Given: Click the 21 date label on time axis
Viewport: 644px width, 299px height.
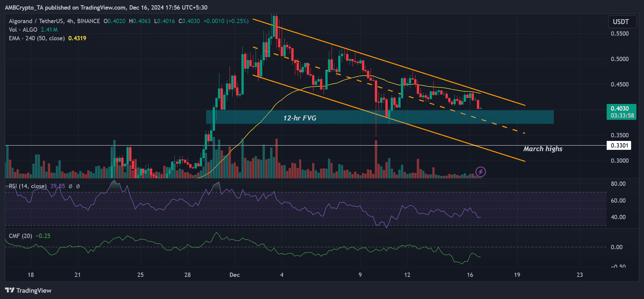Looking at the screenshot, I should pos(78,275).
